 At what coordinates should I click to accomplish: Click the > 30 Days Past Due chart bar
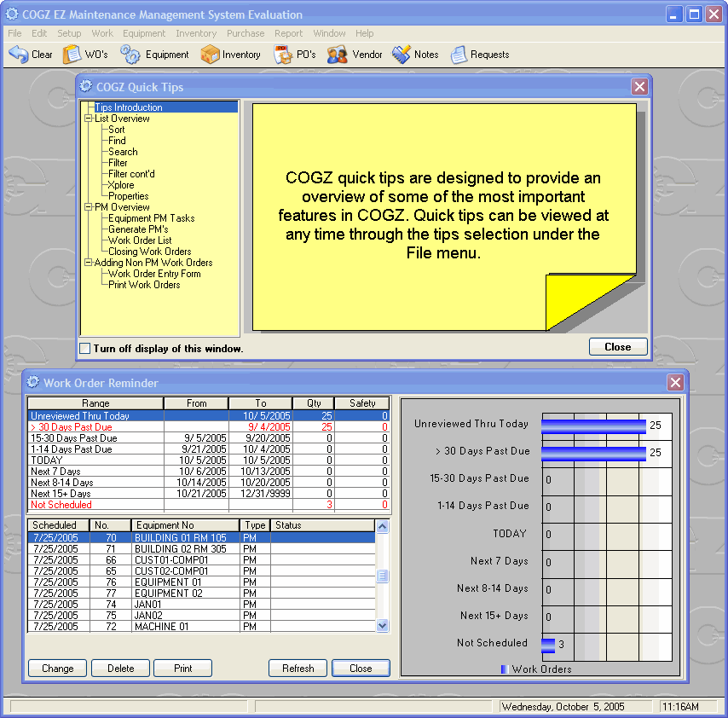click(594, 454)
